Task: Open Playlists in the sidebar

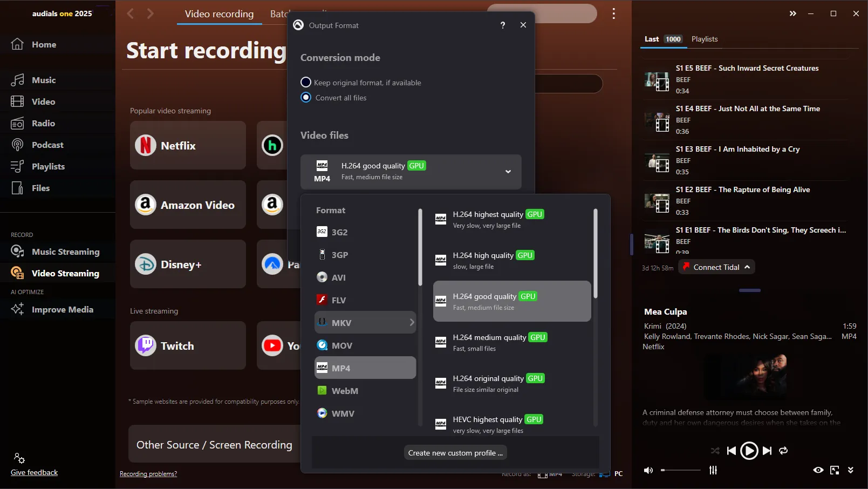Action: click(38, 166)
